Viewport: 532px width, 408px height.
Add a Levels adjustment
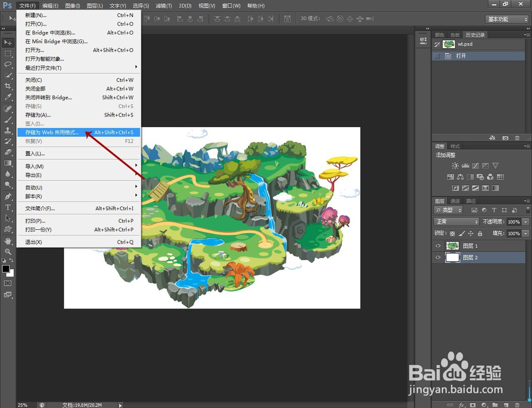click(465, 165)
